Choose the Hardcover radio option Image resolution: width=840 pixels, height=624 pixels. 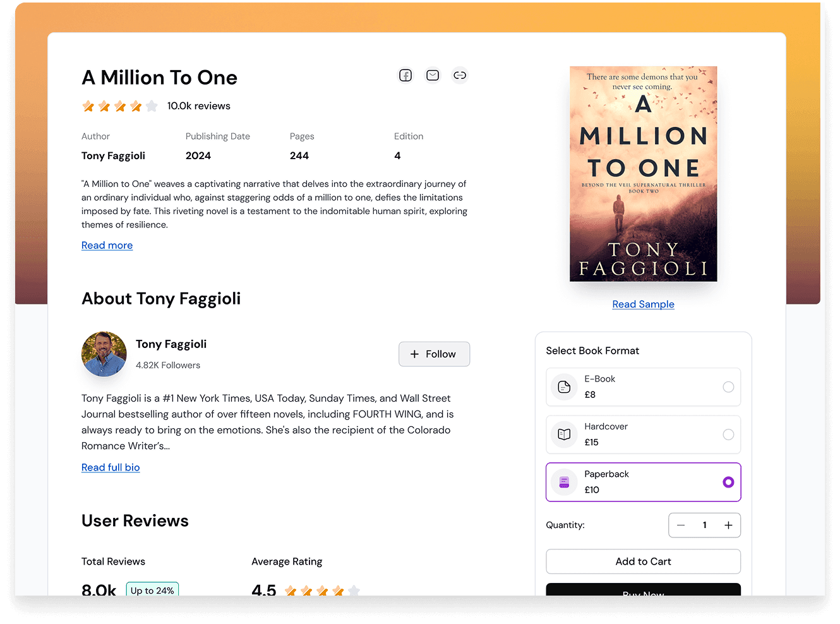click(x=728, y=435)
